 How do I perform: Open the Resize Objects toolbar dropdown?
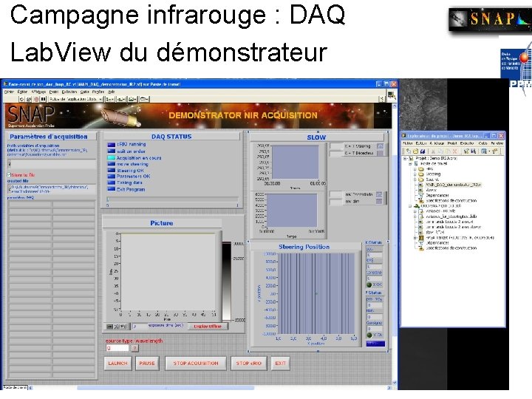click(132, 99)
